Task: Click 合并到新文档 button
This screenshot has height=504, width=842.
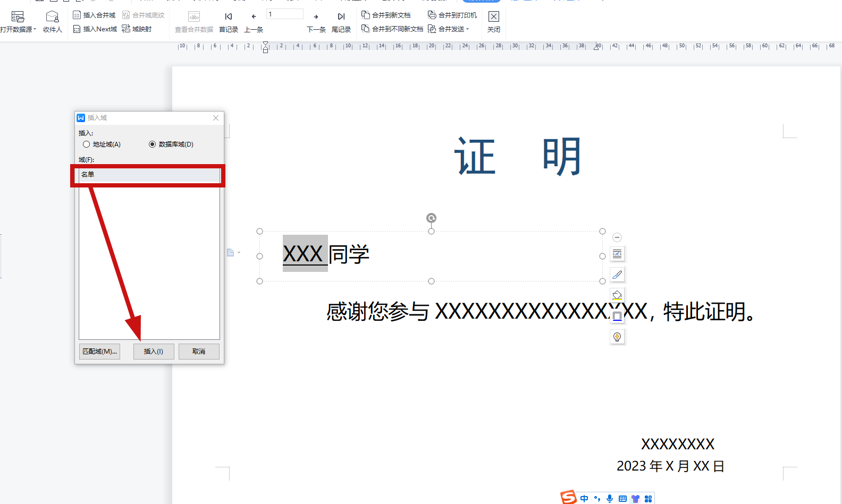Action: 386,15
